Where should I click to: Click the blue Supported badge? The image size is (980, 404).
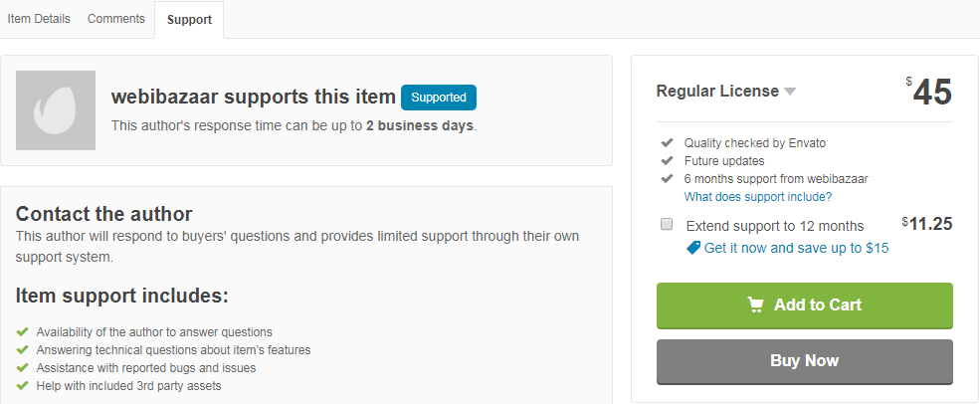(439, 98)
